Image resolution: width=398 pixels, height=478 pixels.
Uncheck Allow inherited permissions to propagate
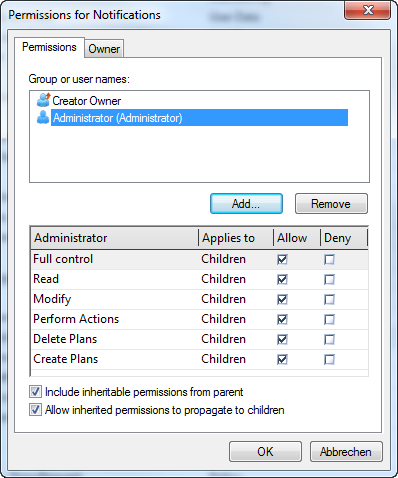[35, 410]
